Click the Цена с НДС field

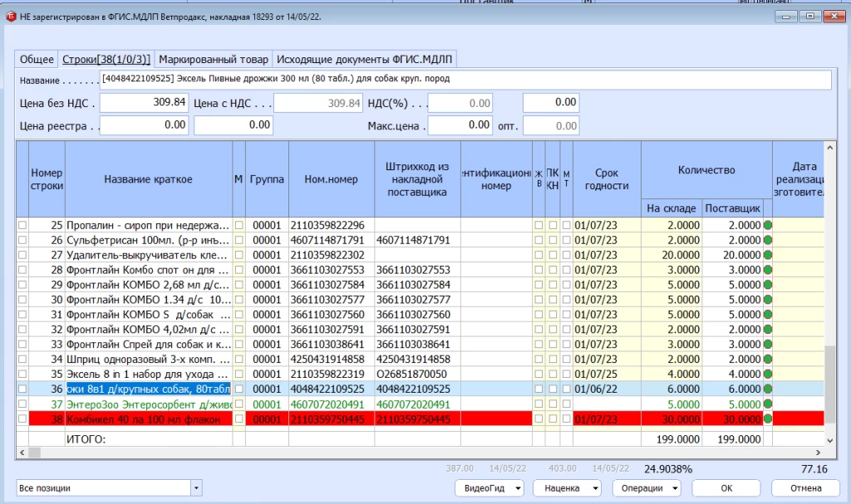[318, 102]
